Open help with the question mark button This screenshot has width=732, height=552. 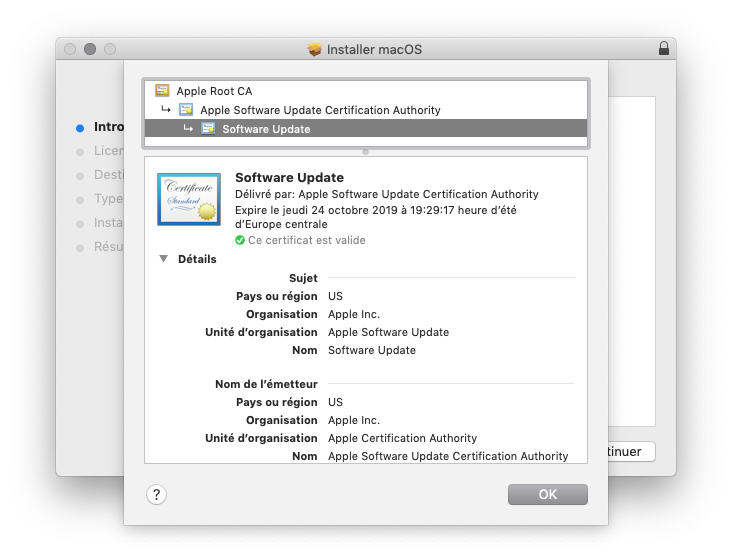point(156,494)
